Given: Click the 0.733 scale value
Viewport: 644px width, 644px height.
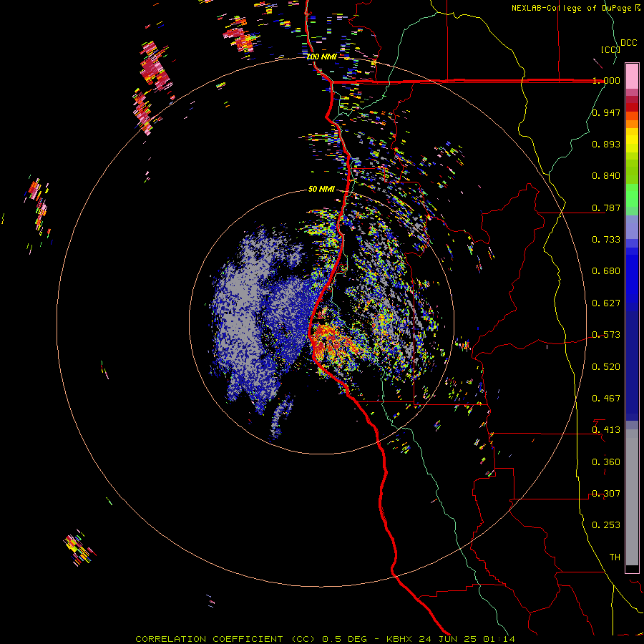Looking at the screenshot, I should coord(606,240).
